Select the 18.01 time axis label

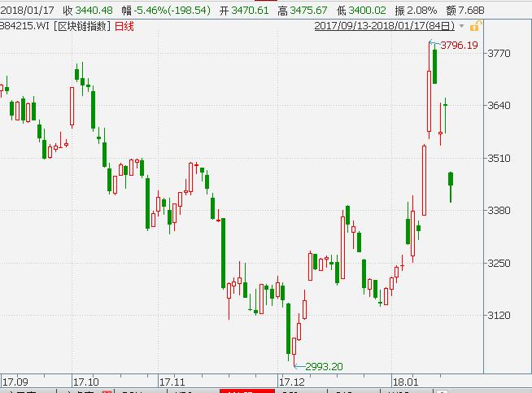[x=404, y=381]
